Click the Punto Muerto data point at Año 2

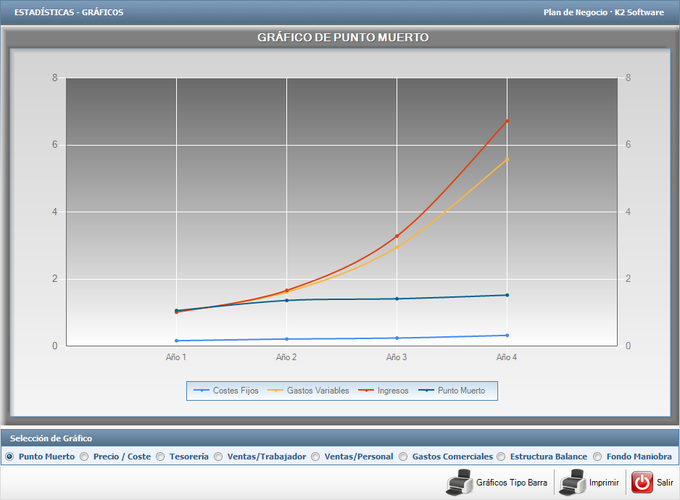click(287, 300)
